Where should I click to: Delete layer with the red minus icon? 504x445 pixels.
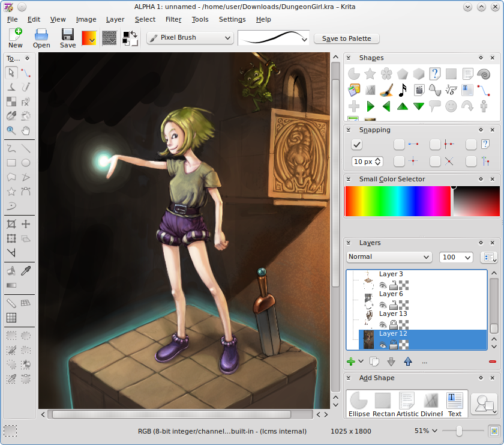point(493,362)
